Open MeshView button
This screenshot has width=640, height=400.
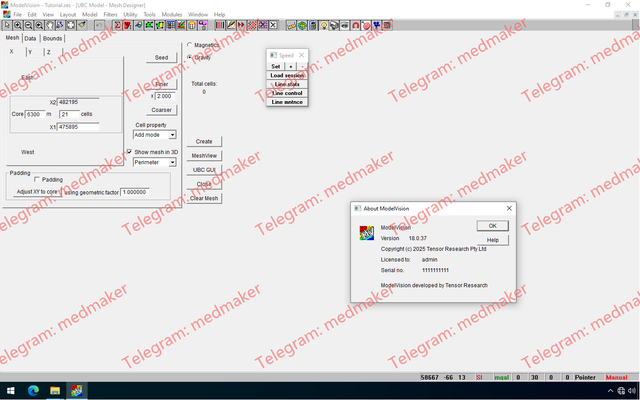(x=204, y=156)
